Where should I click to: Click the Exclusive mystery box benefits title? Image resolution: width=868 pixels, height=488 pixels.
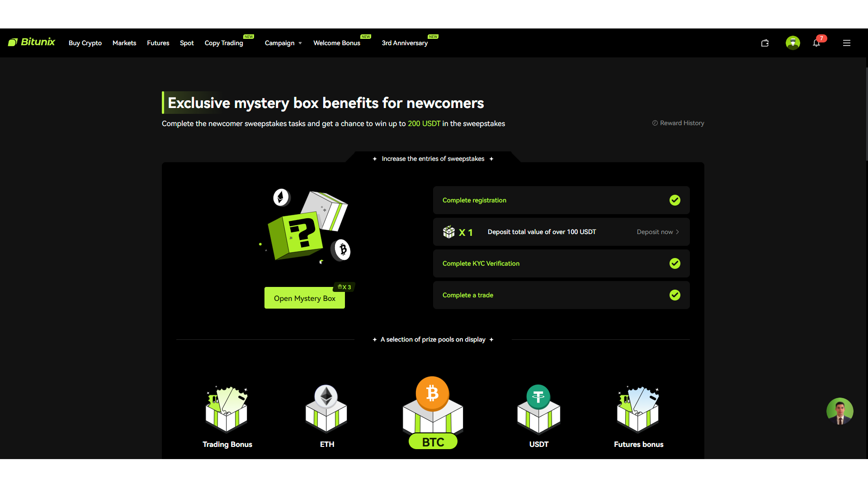[325, 103]
